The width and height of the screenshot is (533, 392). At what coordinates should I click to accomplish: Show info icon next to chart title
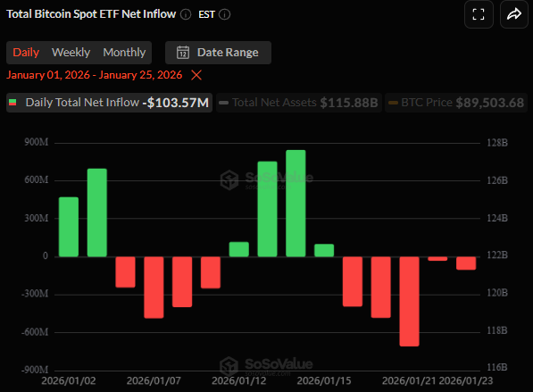(x=186, y=14)
